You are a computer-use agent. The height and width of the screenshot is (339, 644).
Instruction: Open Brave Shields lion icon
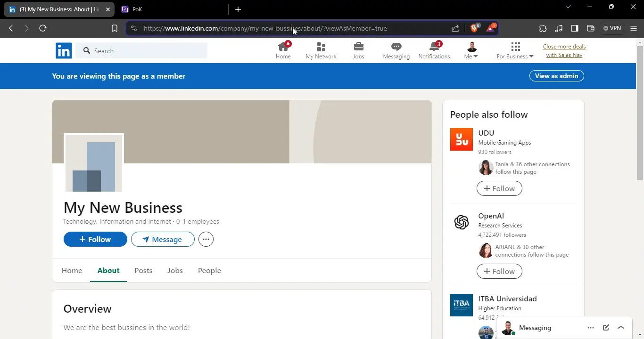click(x=474, y=28)
